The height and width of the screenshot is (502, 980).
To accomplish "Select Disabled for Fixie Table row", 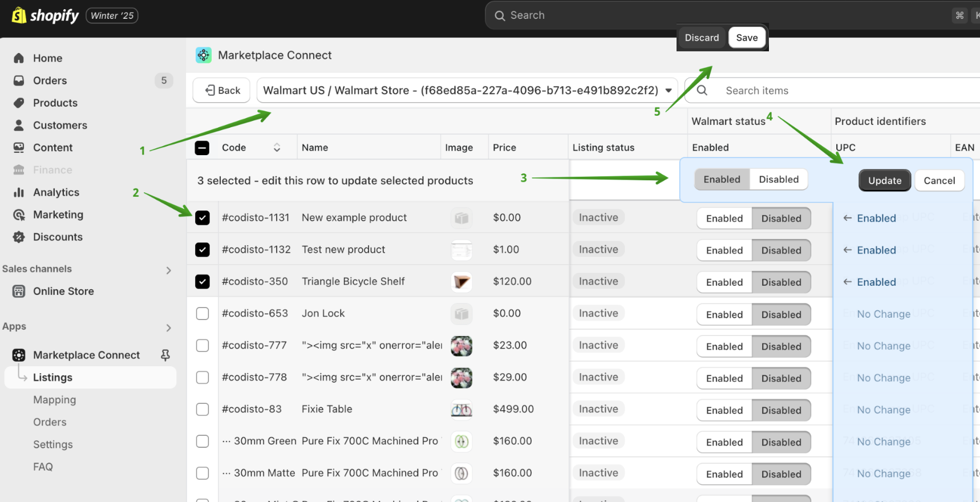I will [x=781, y=411].
